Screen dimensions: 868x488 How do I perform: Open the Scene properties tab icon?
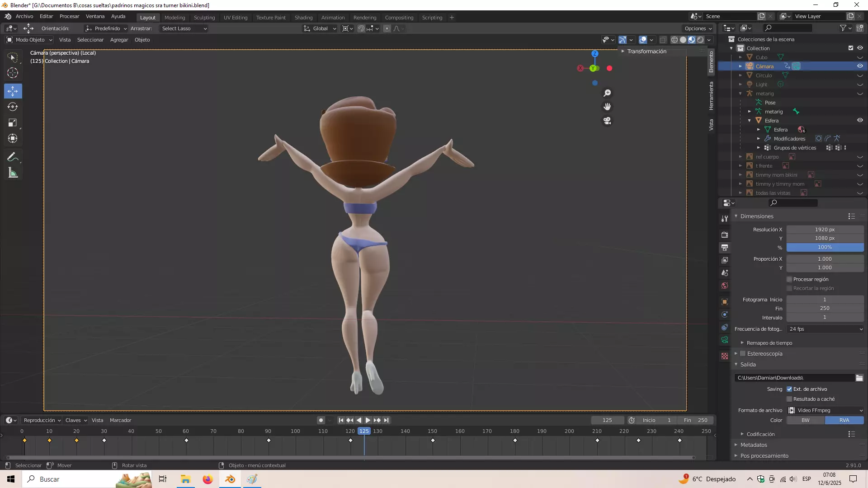(x=725, y=273)
